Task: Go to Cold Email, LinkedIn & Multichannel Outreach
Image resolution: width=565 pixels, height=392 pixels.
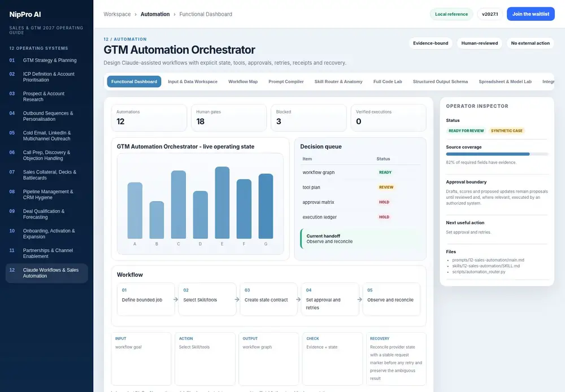Action: pos(47,136)
